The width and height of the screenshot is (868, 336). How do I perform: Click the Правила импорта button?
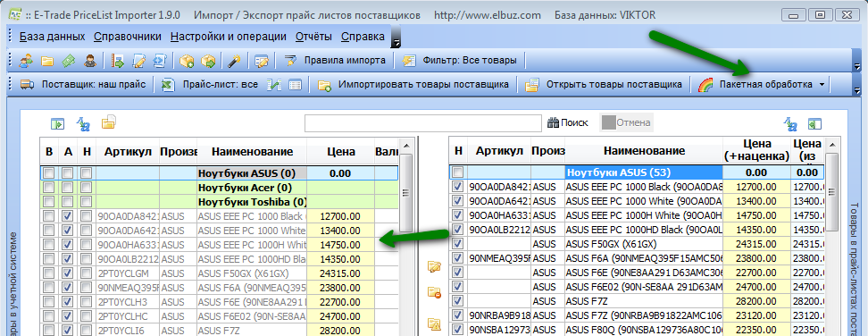click(335, 61)
